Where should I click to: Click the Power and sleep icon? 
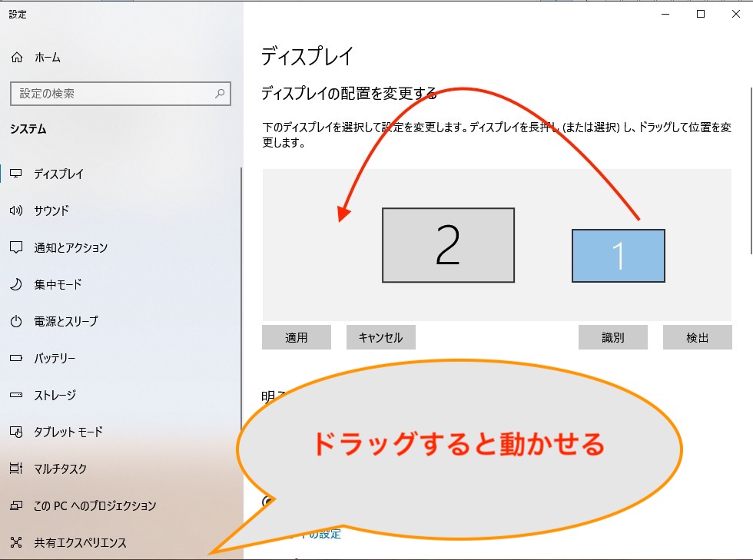coord(16,321)
